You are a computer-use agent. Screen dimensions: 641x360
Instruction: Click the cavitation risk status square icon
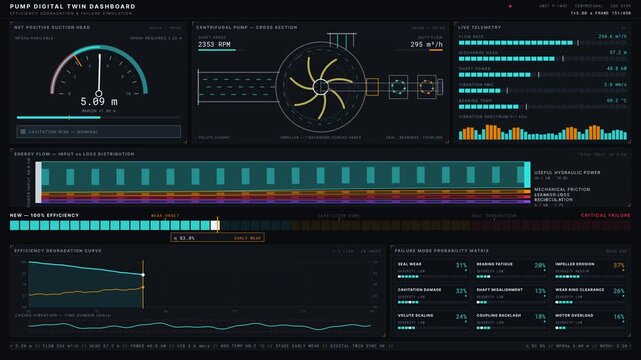point(23,132)
